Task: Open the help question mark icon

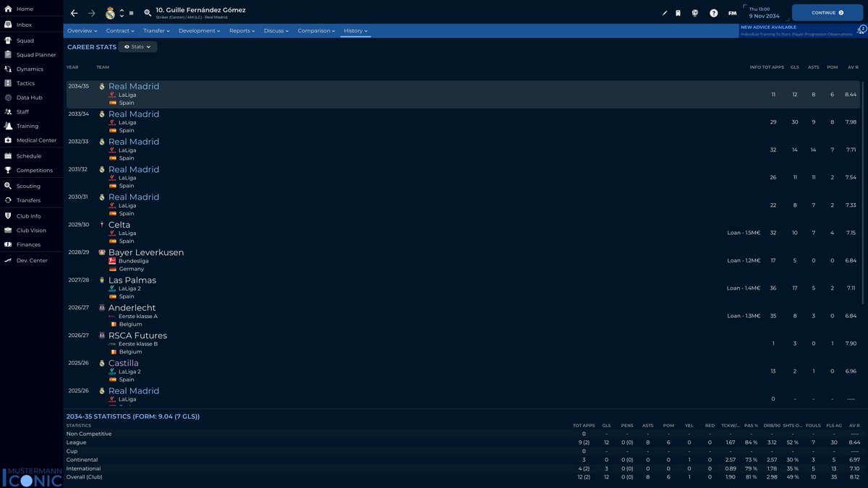Action: (713, 12)
